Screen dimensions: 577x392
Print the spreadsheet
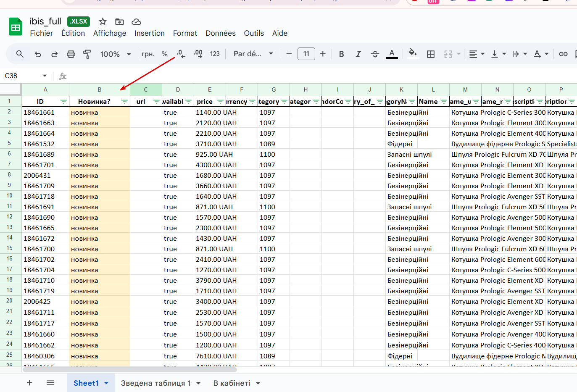[71, 54]
